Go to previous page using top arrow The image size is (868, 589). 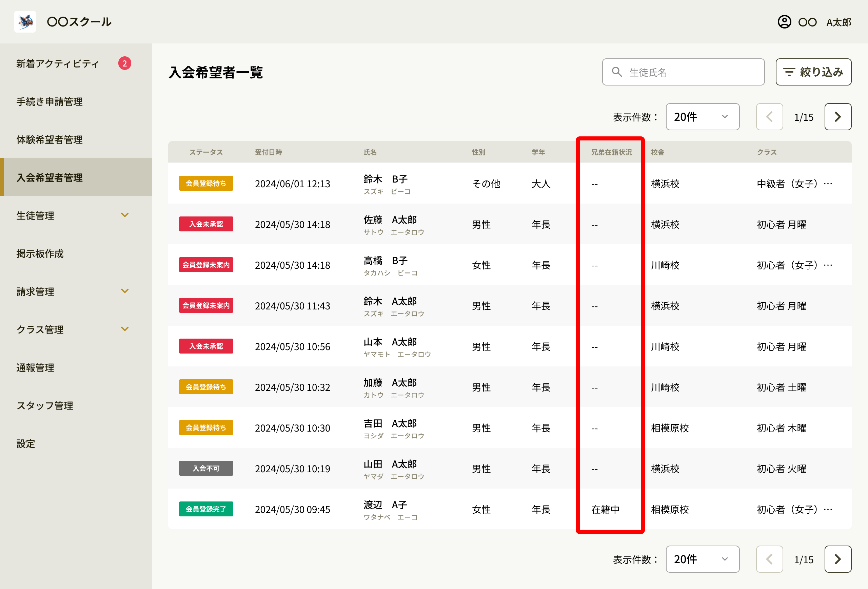[769, 117]
